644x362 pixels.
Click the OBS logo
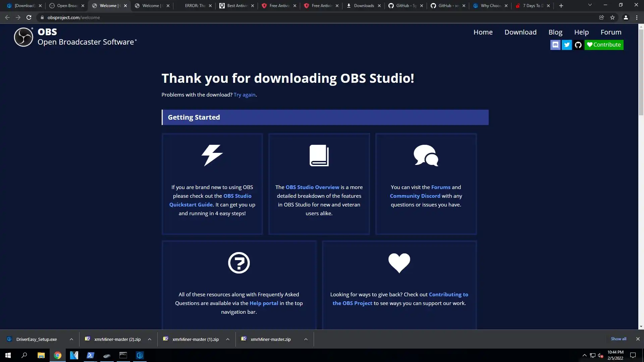tap(23, 37)
